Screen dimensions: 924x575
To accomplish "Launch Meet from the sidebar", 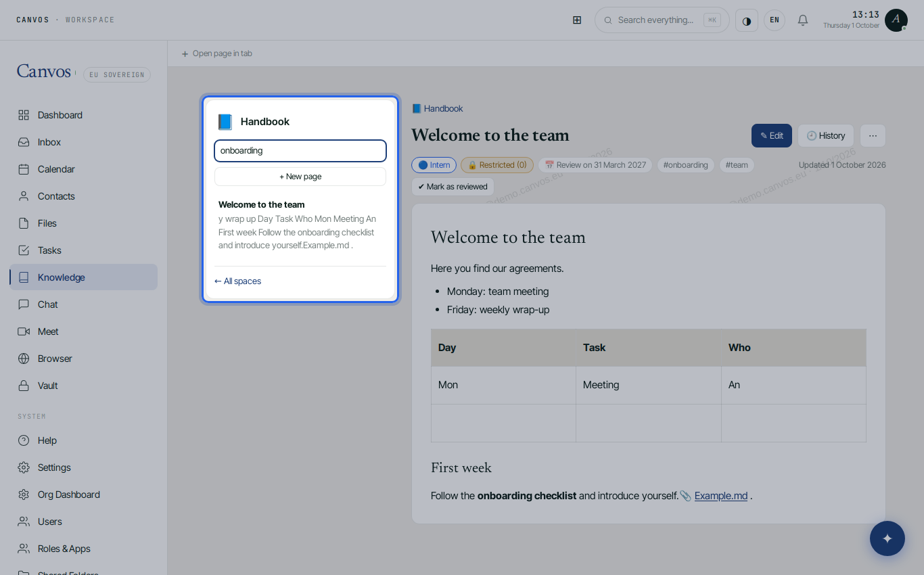I will pyautogui.click(x=83, y=331).
